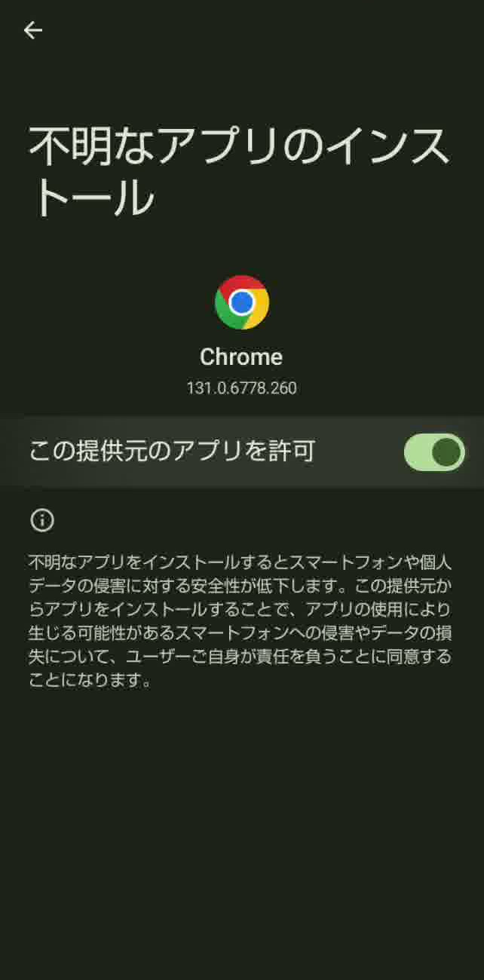
Task: Tap the version number 131.0.6778.260
Action: click(x=242, y=388)
